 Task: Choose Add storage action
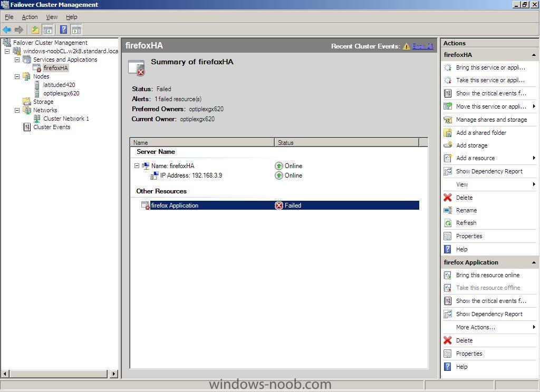472,145
